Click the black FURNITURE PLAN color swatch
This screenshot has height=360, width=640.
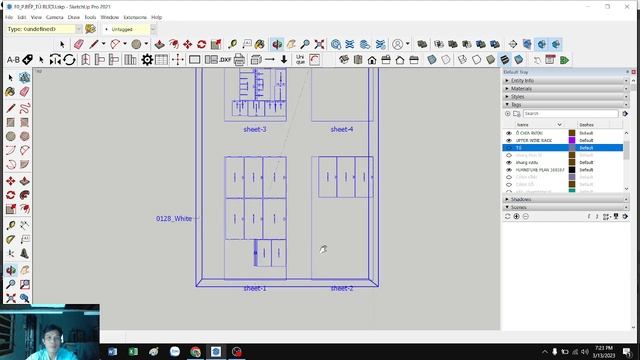pos(572,170)
